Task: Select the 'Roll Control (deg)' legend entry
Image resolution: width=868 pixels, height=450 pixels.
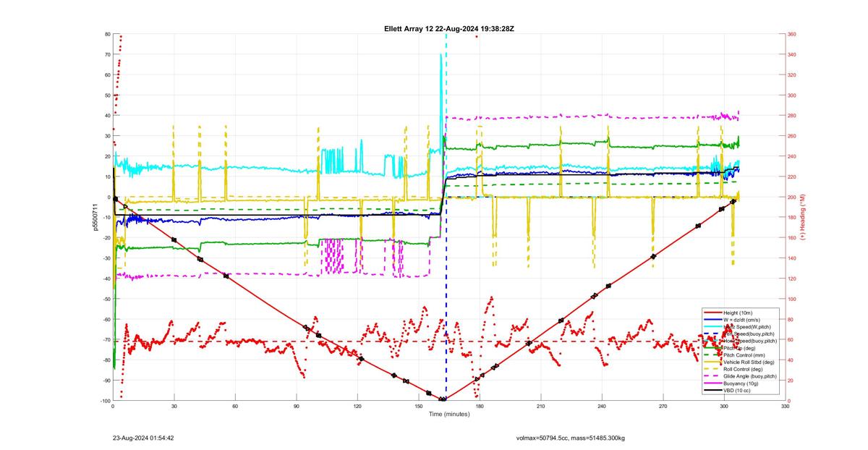Action: [x=735, y=369]
